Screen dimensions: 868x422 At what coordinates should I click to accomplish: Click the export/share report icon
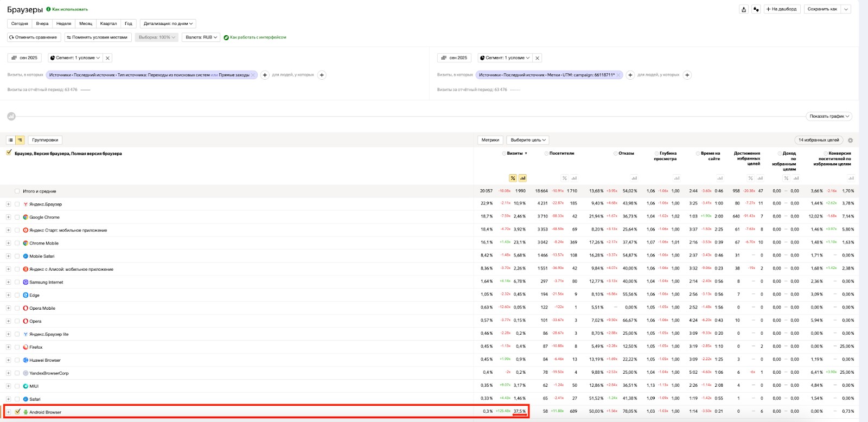[744, 9]
